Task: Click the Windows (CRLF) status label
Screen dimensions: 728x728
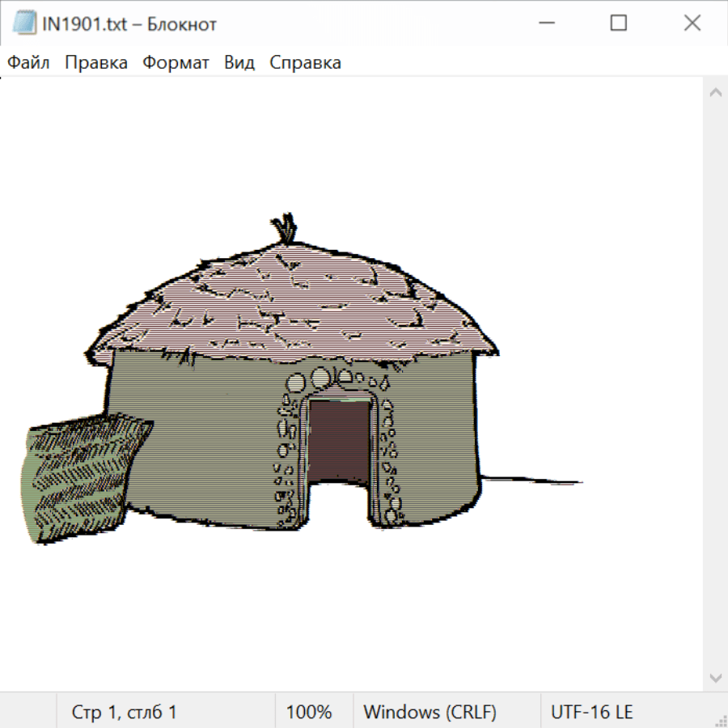Action: pyautogui.click(x=430, y=713)
